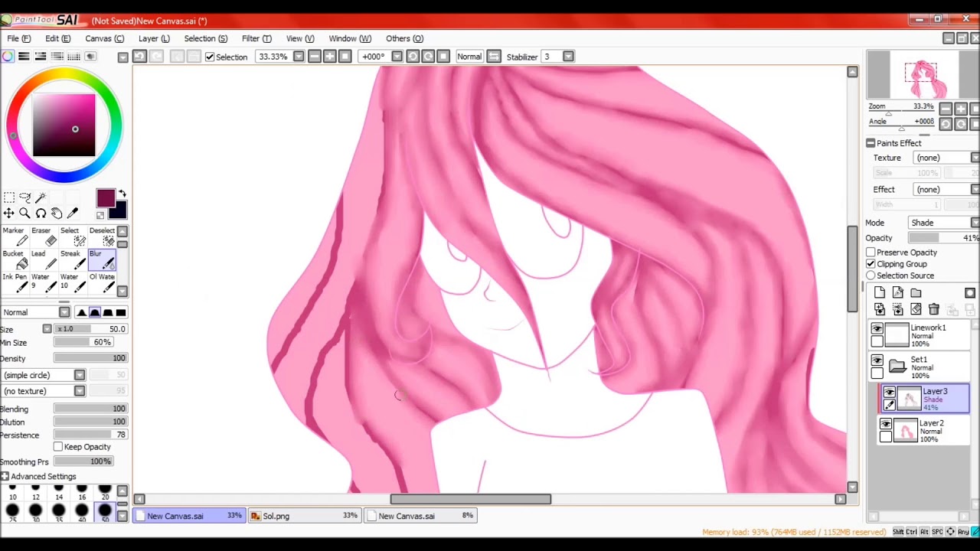
Task: Open the simple circle brush shape dropdown
Action: coord(43,375)
